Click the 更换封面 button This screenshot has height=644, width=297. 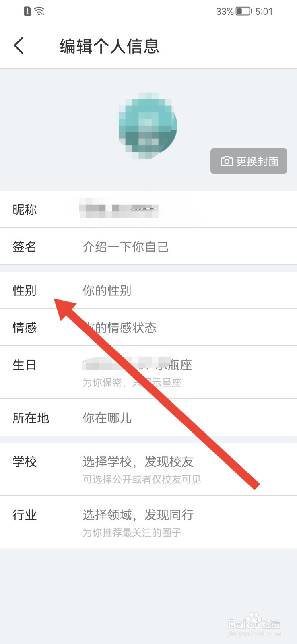249,161
